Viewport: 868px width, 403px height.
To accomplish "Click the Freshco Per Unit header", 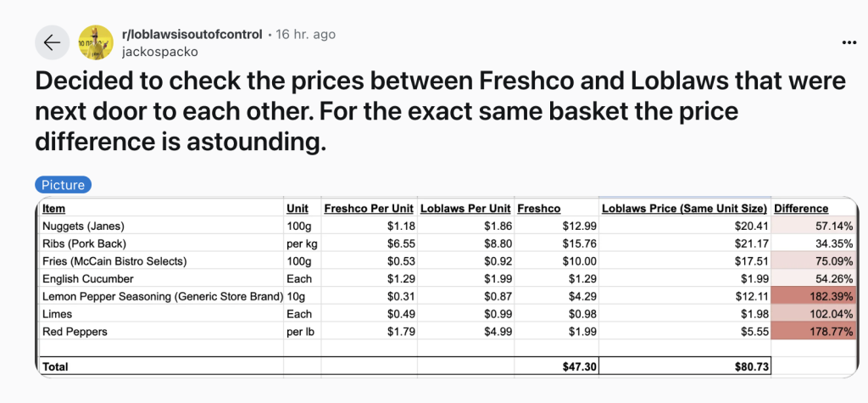I will click(x=369, y=209).
